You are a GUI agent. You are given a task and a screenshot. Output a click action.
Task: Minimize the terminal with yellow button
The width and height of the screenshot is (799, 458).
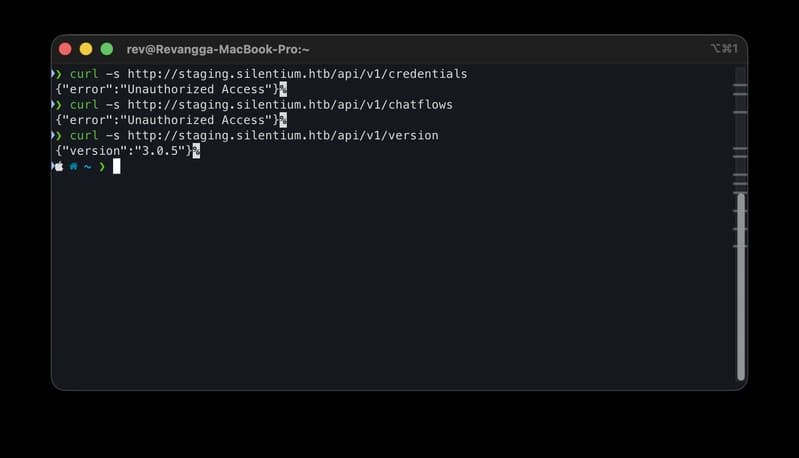tap(86, 49)
